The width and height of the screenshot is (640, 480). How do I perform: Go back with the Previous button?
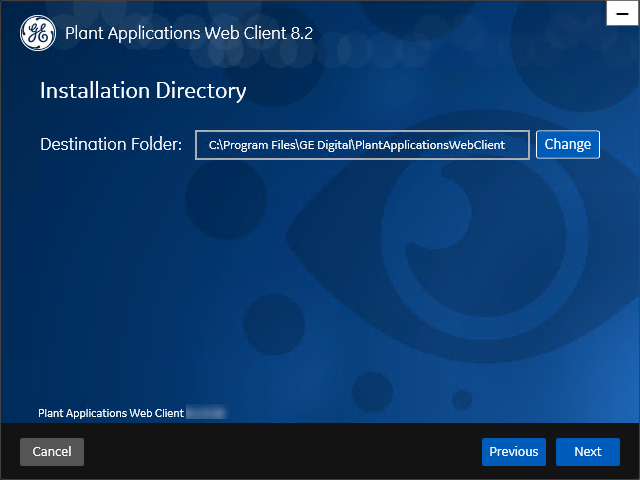[514, 452]
